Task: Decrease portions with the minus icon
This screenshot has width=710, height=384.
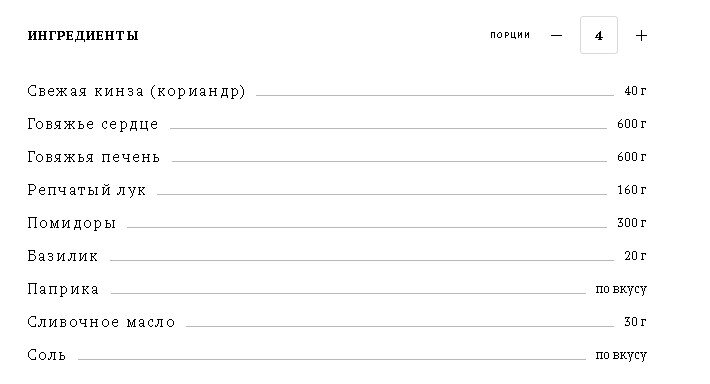Action: click(556, 35)
